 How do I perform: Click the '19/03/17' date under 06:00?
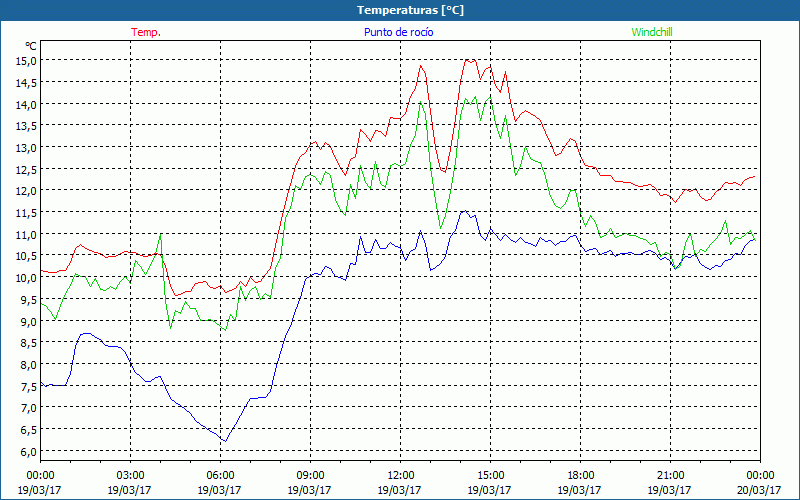tap(219, 490)
